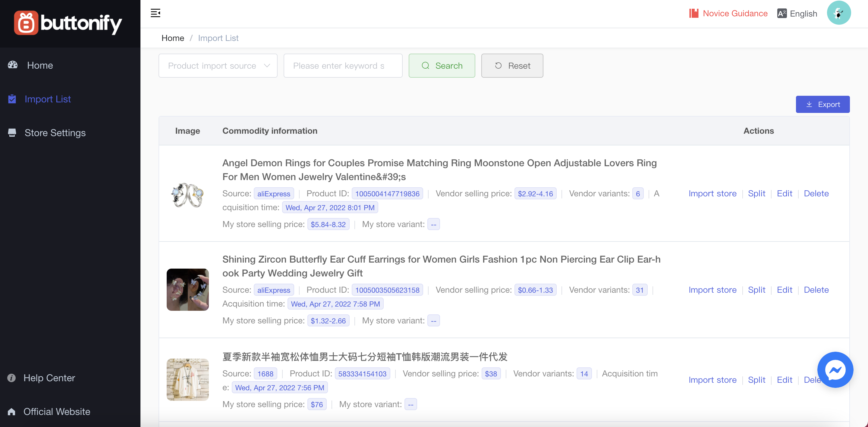The height and width of the screenshot is (427, 868).
Task: Click the Help Center info icon
Action: click(11, 378)
